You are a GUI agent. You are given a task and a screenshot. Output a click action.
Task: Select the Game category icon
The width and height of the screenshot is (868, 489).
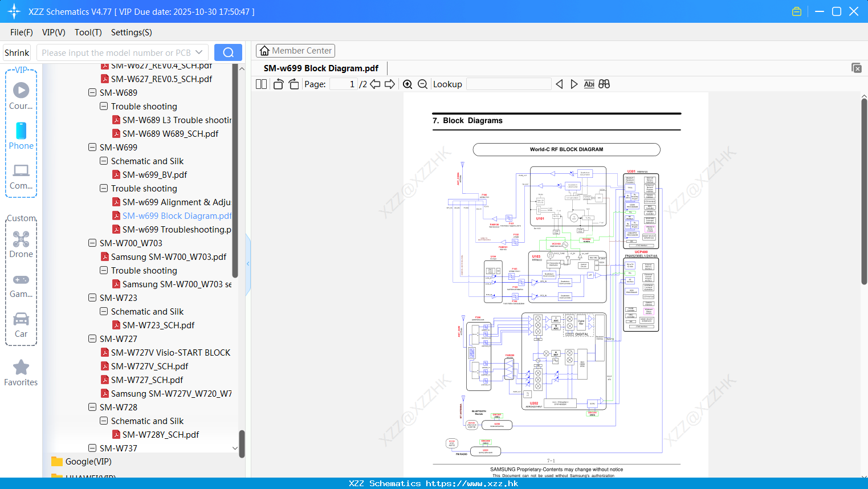click(x=21, y=285)
